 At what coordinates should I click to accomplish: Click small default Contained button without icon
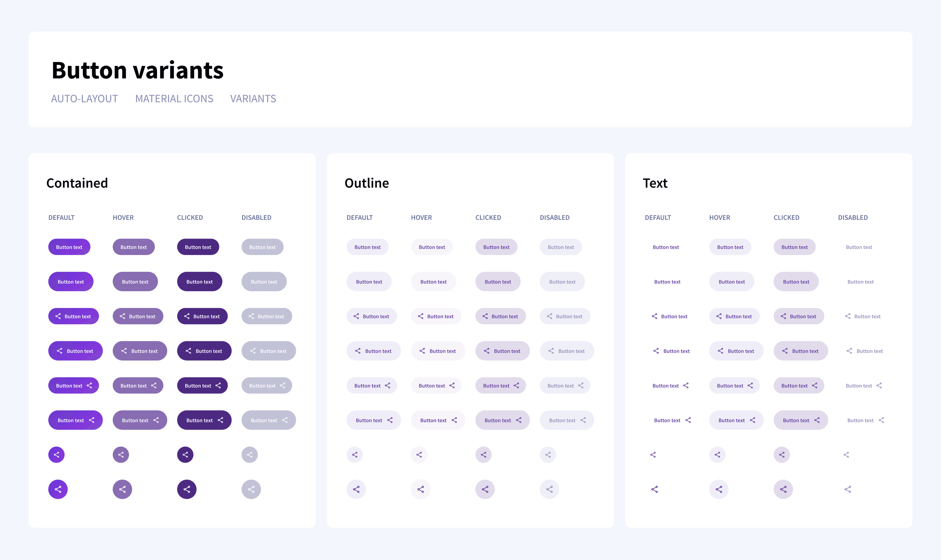[69, 247]
